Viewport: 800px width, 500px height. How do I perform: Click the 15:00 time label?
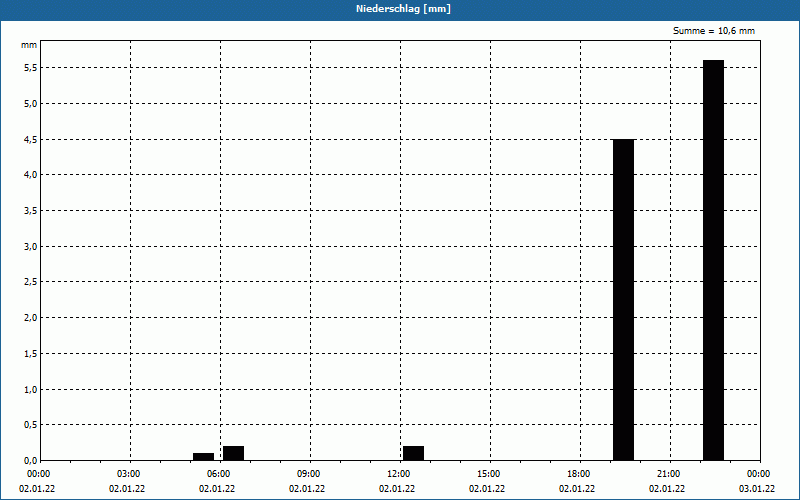coord(488,474)
